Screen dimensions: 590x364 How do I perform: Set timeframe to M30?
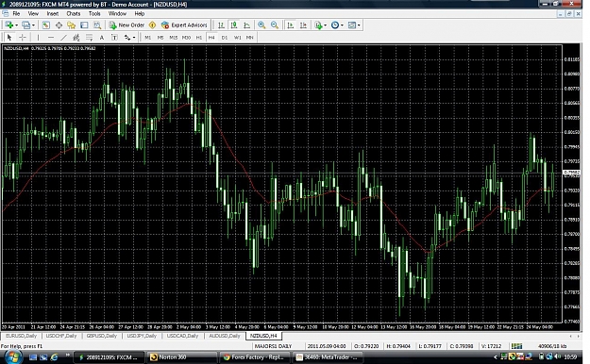(x=186, y=38)
